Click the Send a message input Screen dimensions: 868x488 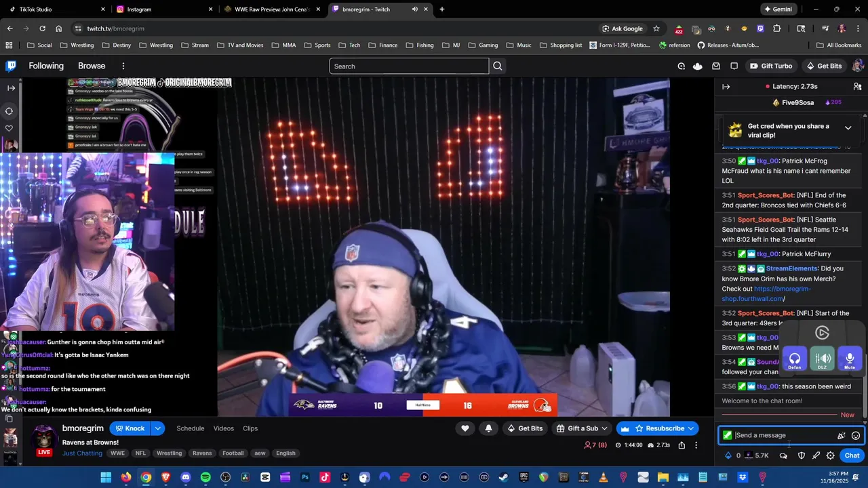coord(783,436)
